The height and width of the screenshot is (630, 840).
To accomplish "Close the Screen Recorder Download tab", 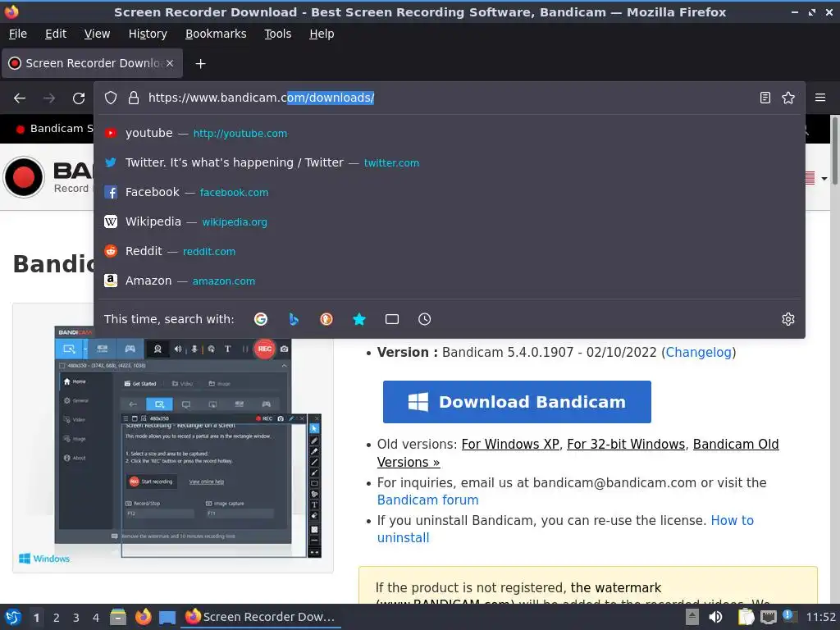I will (x=170, y=63).
